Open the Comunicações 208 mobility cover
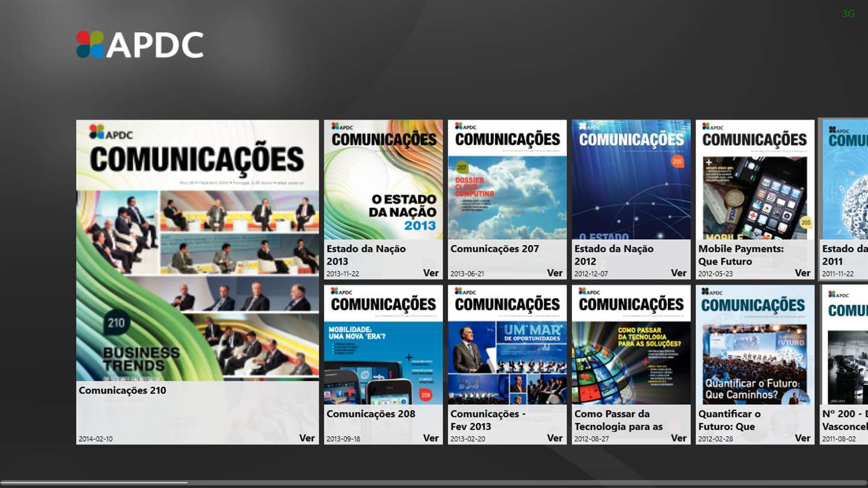 click(383, 345)
